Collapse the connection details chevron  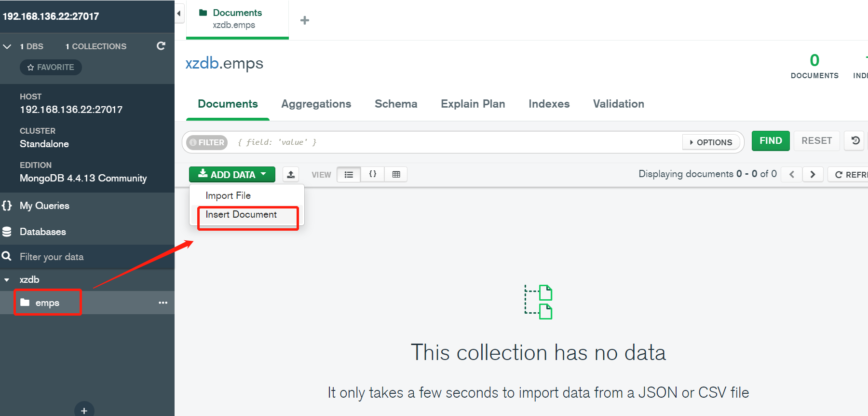coord(7,46)
